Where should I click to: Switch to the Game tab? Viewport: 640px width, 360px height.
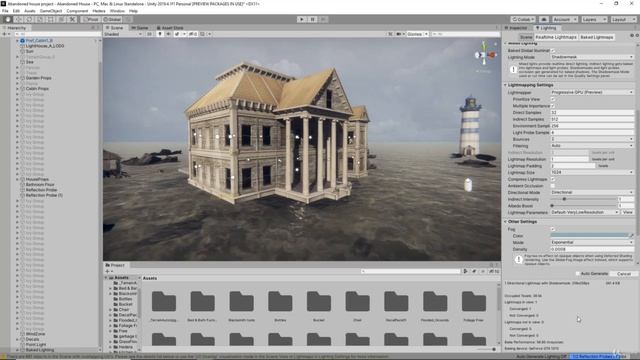click(140, 28)
